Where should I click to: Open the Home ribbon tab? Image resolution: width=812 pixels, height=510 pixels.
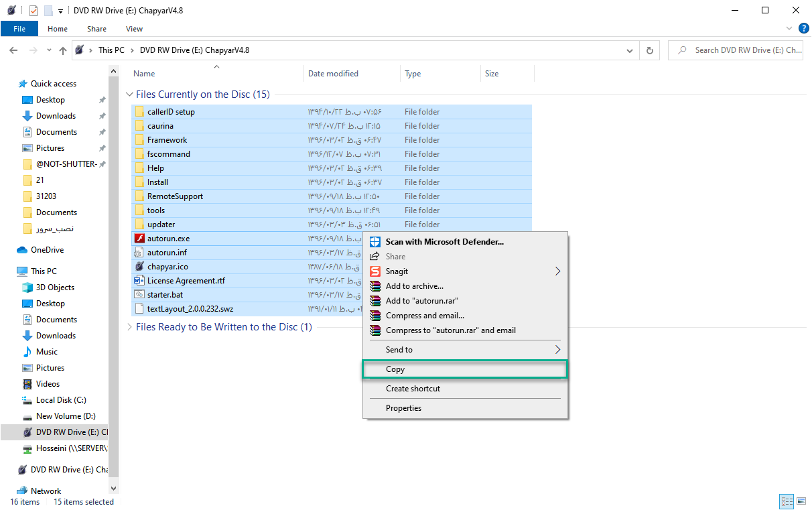(x=58, y=29)
